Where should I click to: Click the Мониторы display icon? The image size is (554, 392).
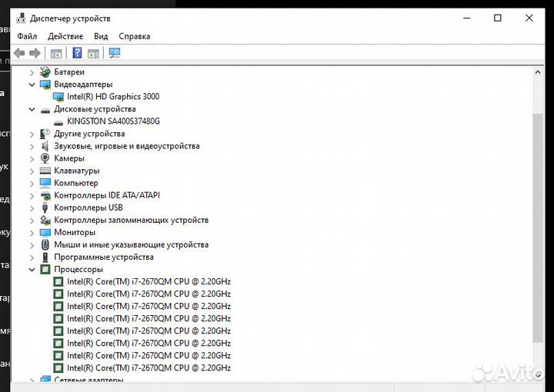click(45, 233)
